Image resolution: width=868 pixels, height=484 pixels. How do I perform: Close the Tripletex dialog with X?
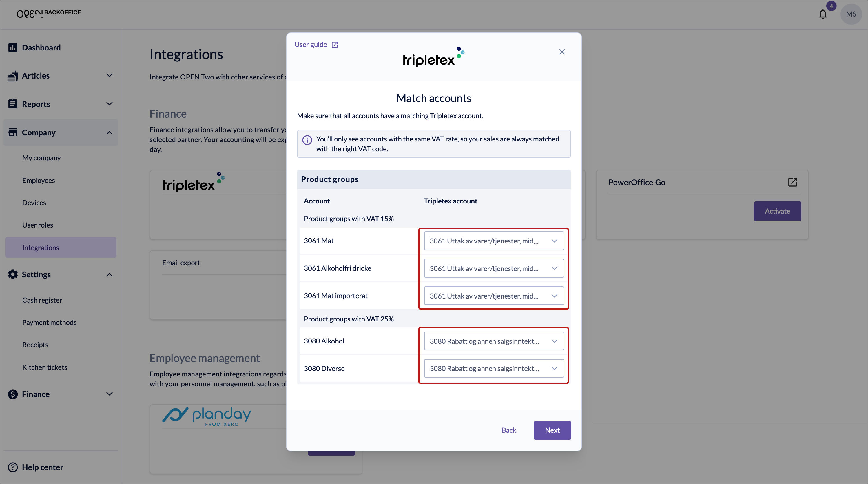coord(562,52)
